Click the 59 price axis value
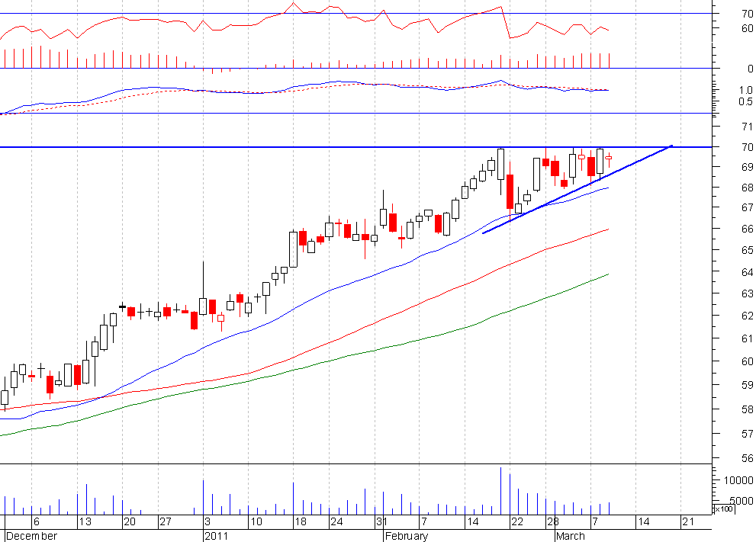Screen dimensions: 756x542 tap(748, 386)
